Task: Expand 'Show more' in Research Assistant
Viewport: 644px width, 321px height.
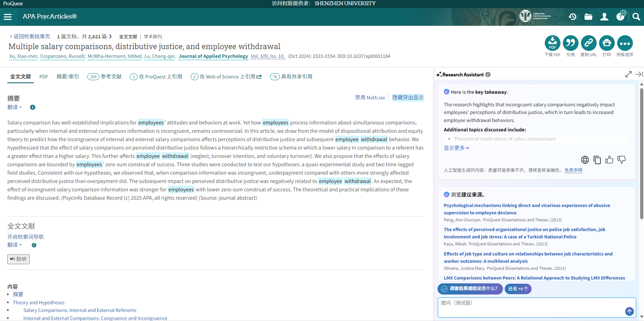Action: tap(456, 148)
